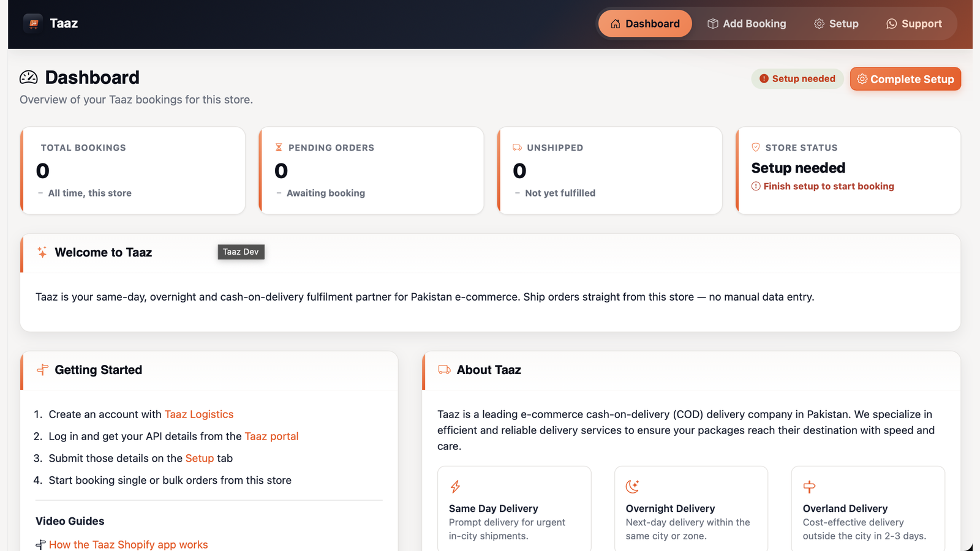Screen dimensions: 980x551
Task: Select the Unshipped card
Action: [x=609, y=170]
